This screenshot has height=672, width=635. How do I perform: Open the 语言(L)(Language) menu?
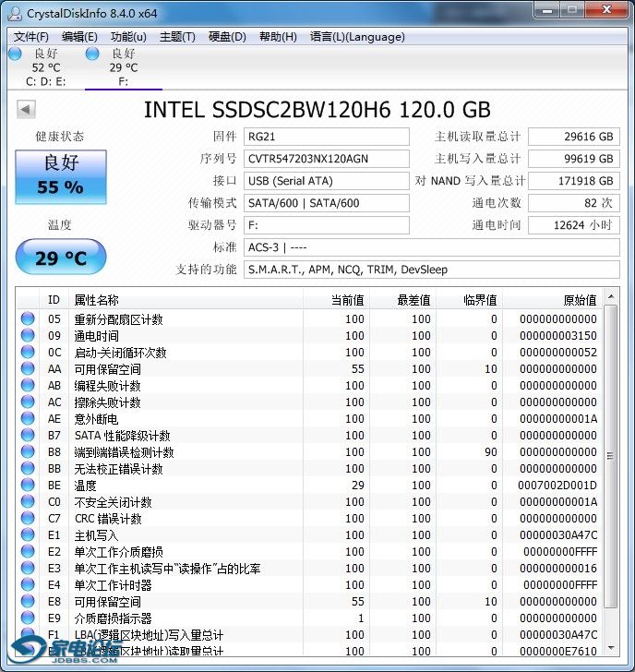(357, 37)
